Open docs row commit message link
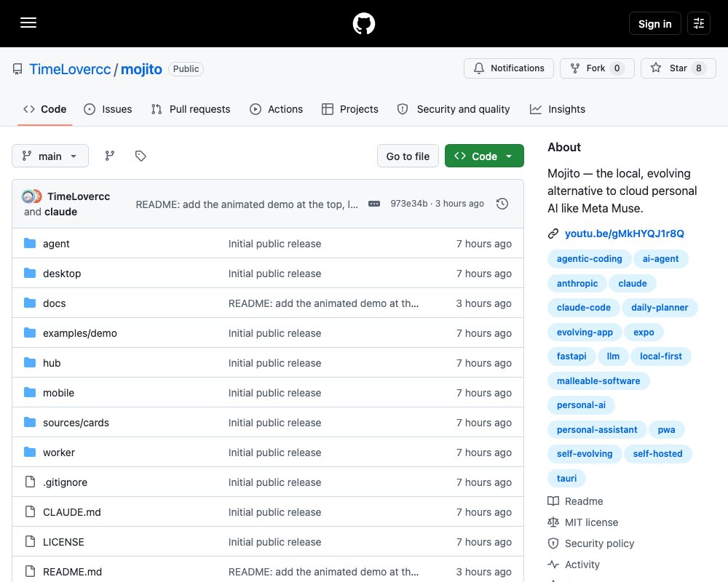Image resolution: width=728 pixels, height=582 pixels. (x=324, y=303)
